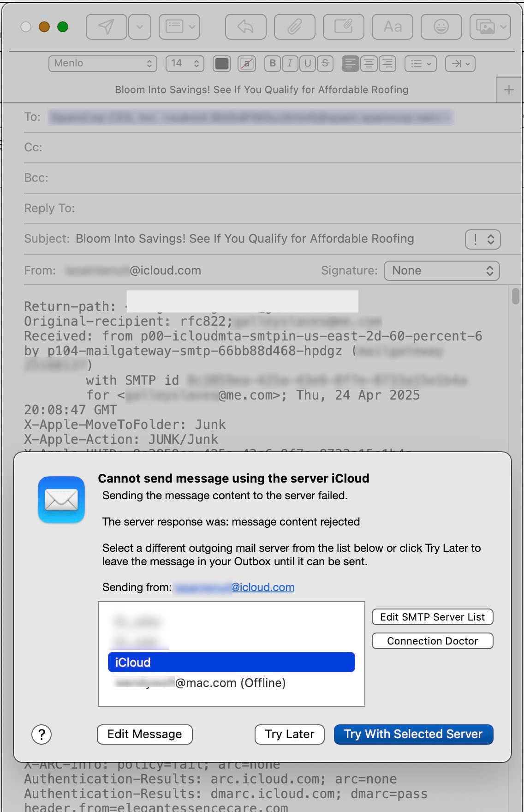The width and height of the screenshot is (524, 812).
Task: Click Try With Selected Server
Action: click(x=414, y=734)
